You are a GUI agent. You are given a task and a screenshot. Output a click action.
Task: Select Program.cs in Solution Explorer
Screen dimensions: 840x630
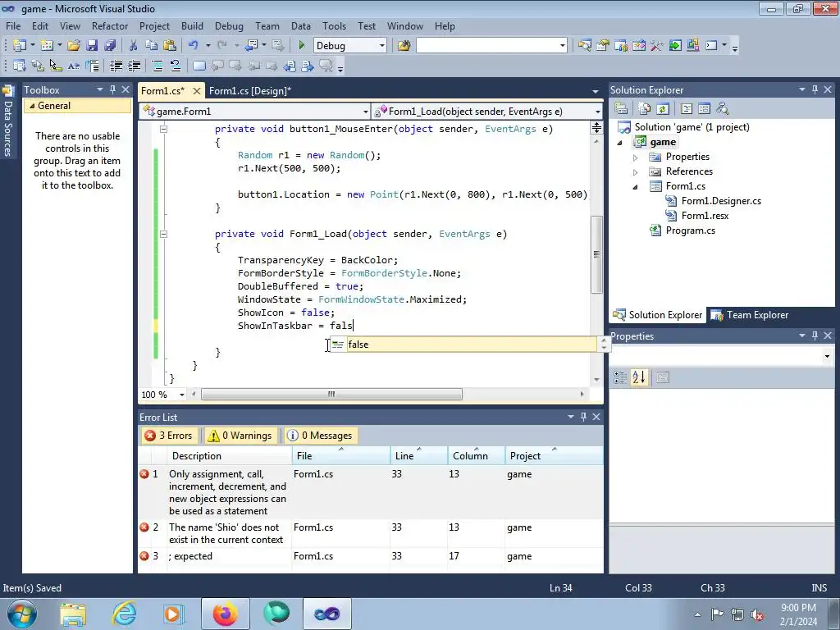click(690, 231)
